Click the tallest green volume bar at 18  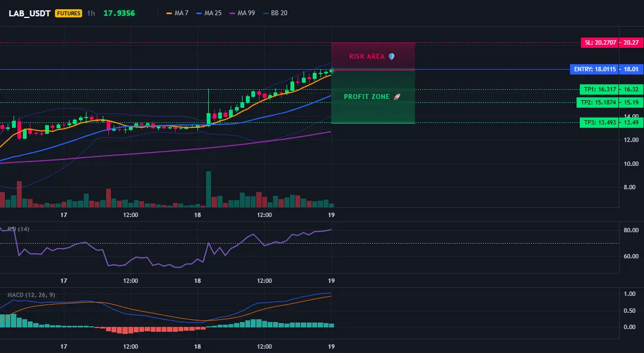click(x=208, y=189)
